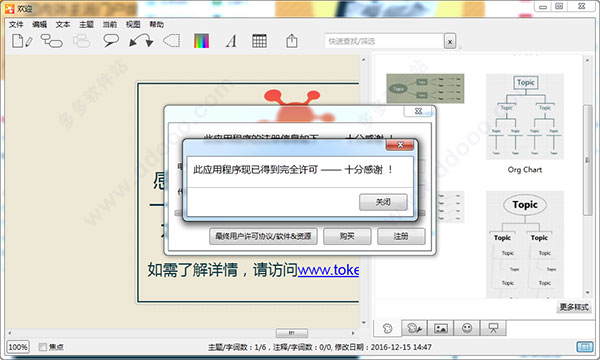Switch to the smiley face icons tab

[x=466, y=328]
